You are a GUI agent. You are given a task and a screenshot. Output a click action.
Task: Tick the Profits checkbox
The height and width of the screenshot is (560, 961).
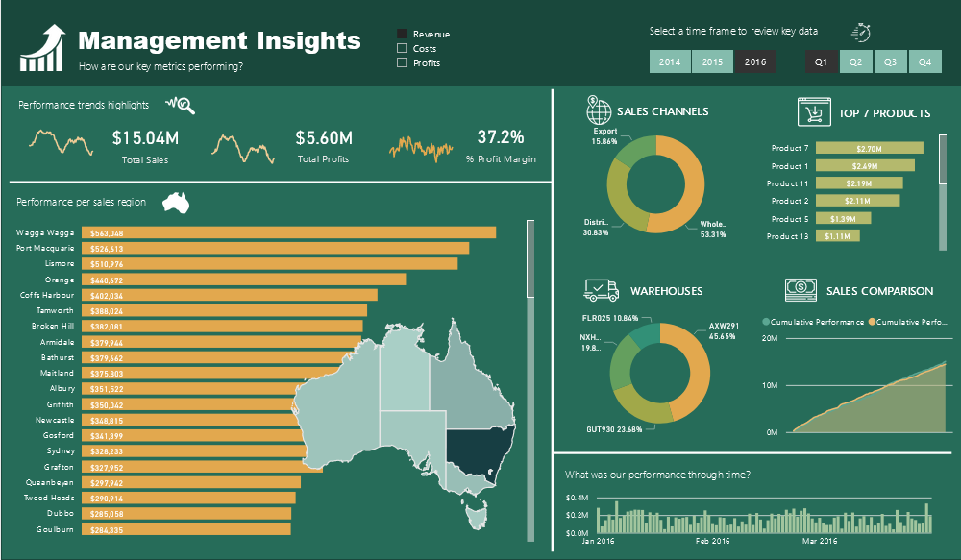(402, 62)
